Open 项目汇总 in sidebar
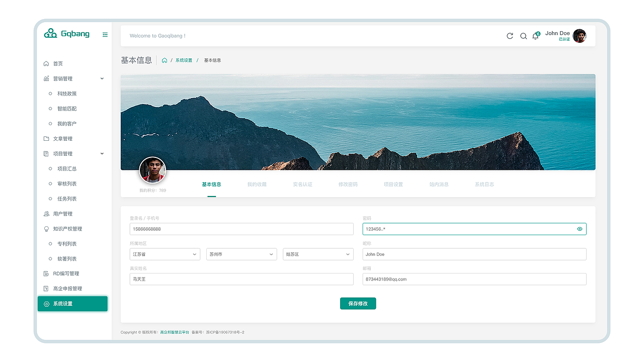The width and height of the screenshot is (644, 362). [x=67, y=168]
